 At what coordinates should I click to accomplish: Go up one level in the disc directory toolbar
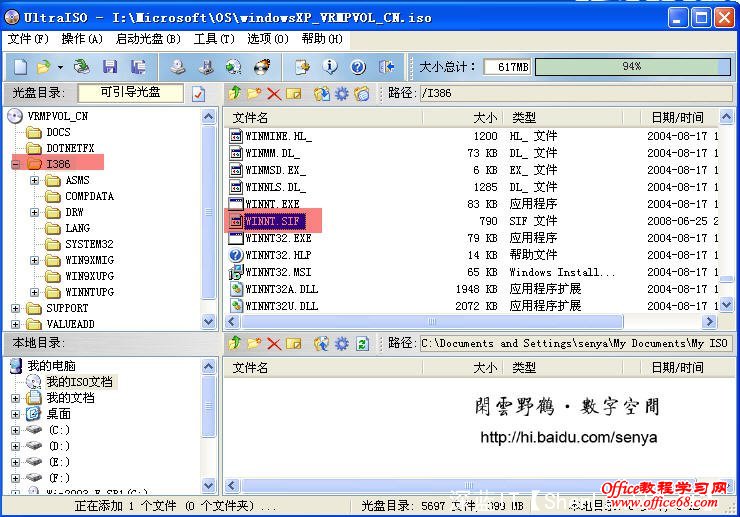coord(234,93)
